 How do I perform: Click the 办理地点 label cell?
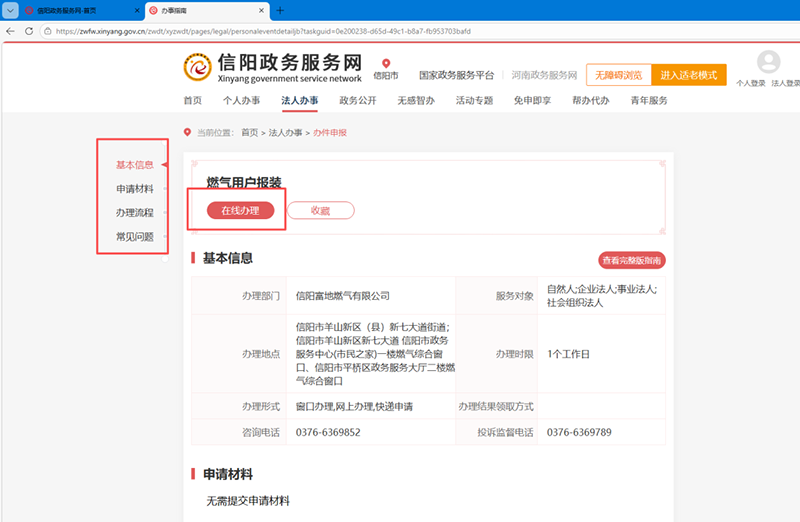tap(239, 354)
